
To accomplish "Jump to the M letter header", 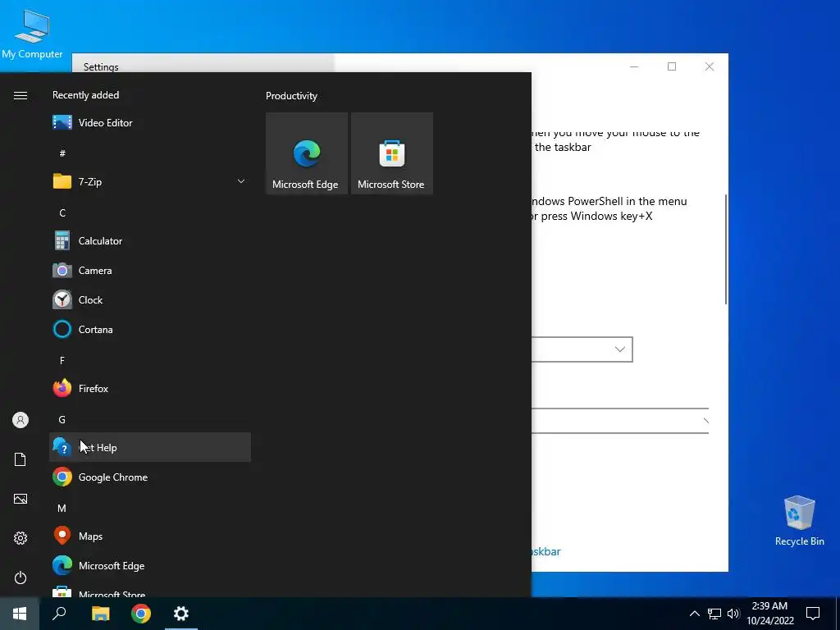I will click(x=62, y=508).
